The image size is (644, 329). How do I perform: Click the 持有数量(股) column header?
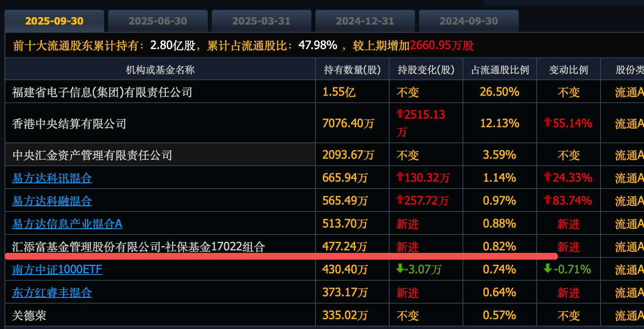[352, 70]
